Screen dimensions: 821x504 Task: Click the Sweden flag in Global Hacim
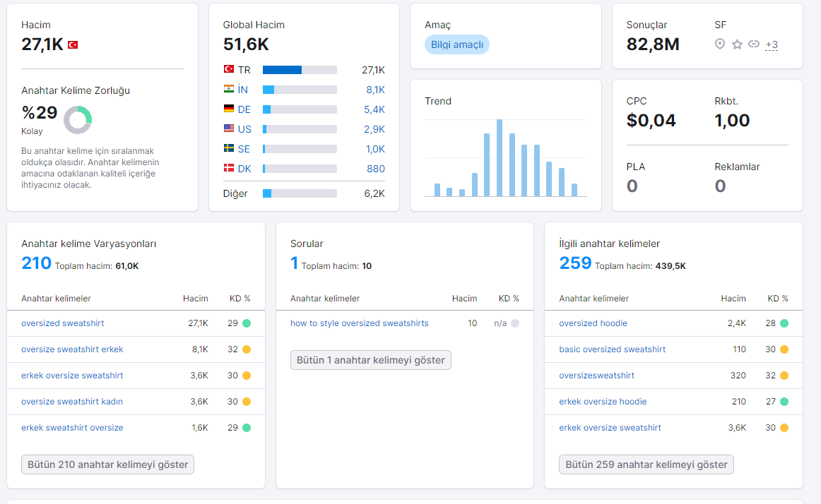pos(229,149)
